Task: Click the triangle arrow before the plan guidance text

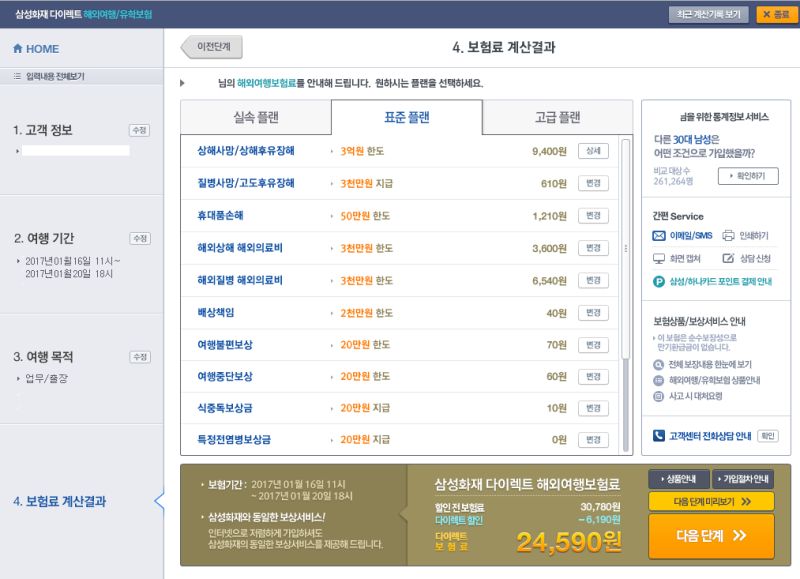Action: [x=182, y=83]
